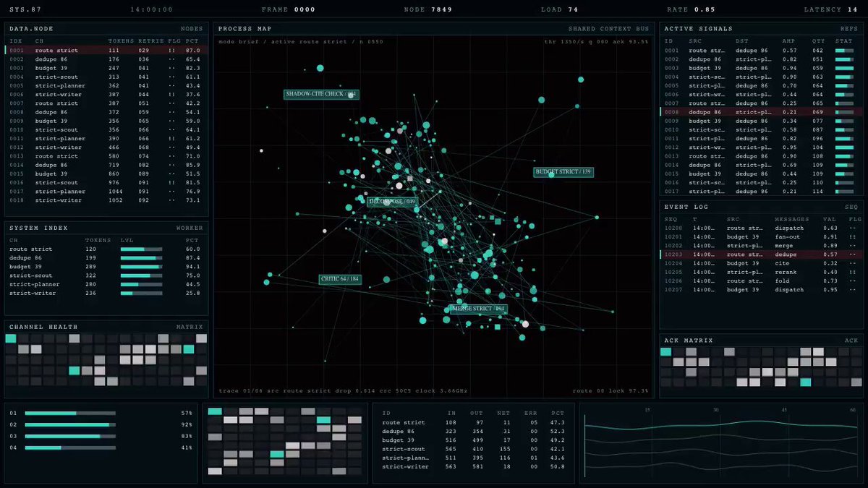The width and height of the screenshot is (868, 488).
Task: Select highlighted row 0001 route strict in Data.Node
Action: (106, 51)
